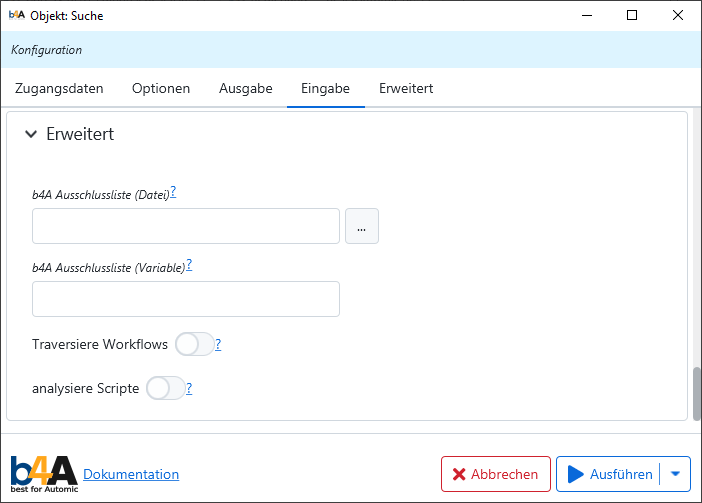Viewport: 702px width, 503px height.
Task: Enable the Traversiere Workflows toggle
Action: click(194, 344)
